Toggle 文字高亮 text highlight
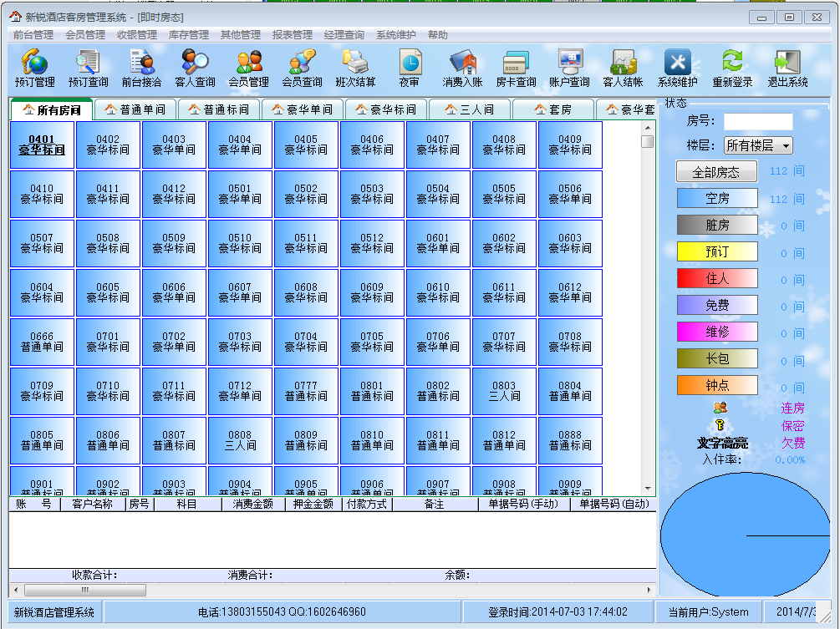The width and height of the screenshot is (840, 629). 722,444
